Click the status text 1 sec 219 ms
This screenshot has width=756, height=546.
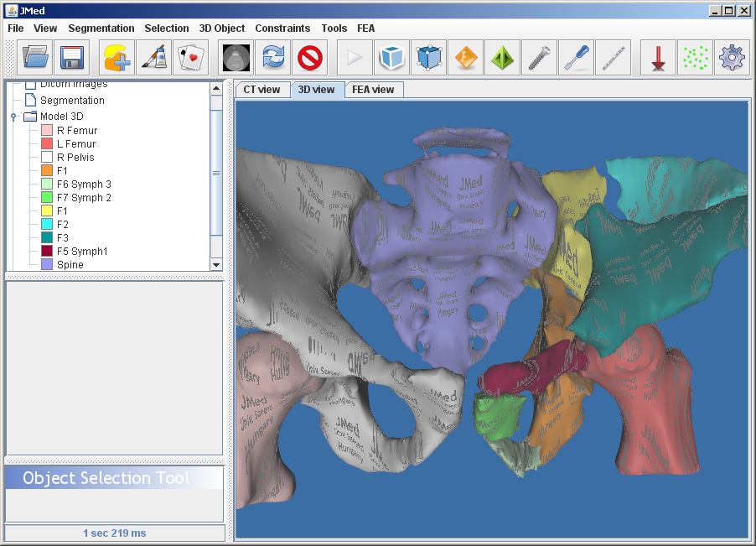115,533
